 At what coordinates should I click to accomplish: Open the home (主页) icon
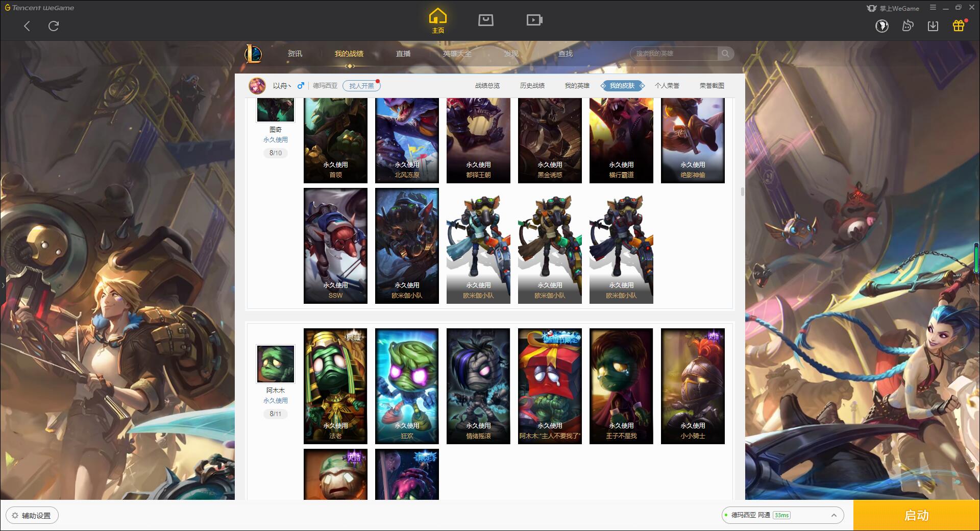point(438,21)
